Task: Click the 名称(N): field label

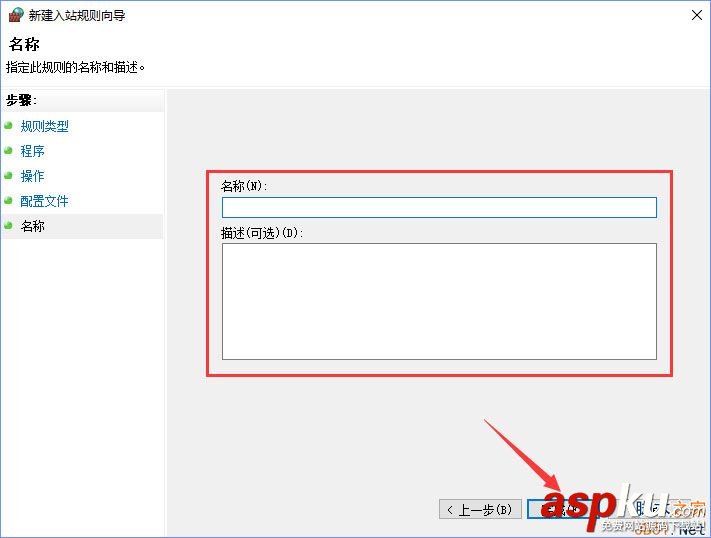Action: (244, 186)
